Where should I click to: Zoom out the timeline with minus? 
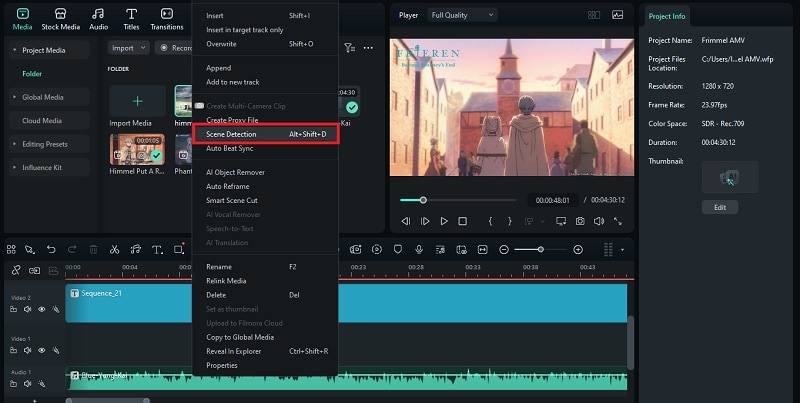click(x=504, y=249)
